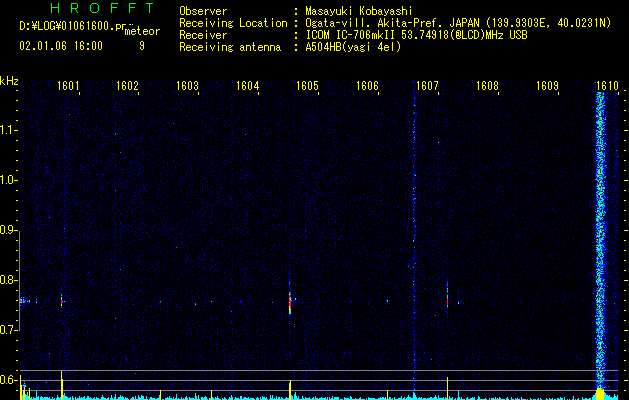This screenshot has height=400, width=629.
Task: Click the meteor echo just before 1601
Action: 62,301
